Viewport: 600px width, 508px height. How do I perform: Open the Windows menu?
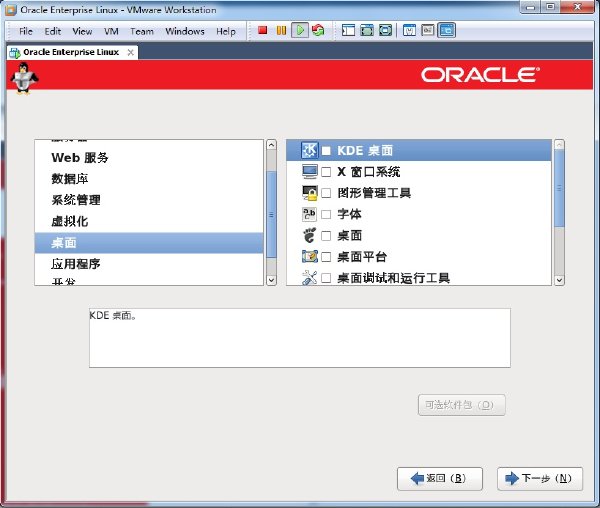tap(185, 31)
